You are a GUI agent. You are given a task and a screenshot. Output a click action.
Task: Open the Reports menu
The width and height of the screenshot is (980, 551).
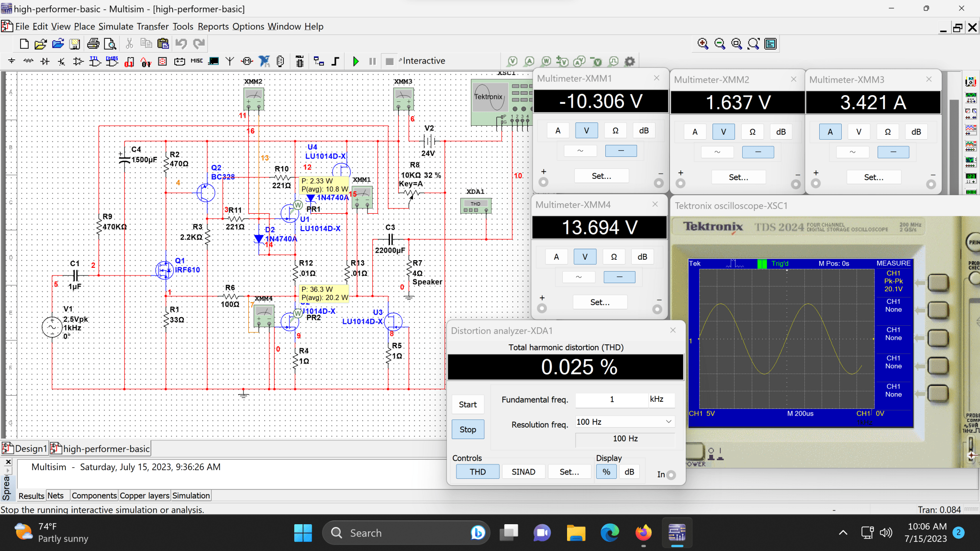213,26
